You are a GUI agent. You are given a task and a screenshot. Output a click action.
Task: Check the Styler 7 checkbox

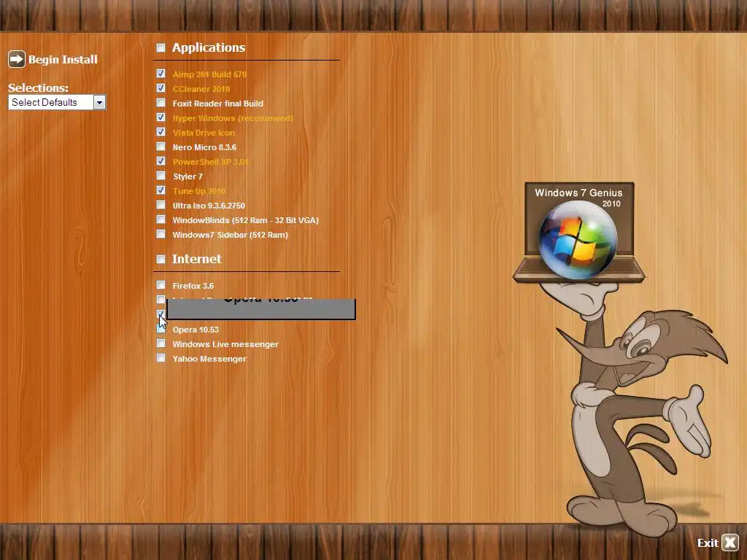click(161, 176)
